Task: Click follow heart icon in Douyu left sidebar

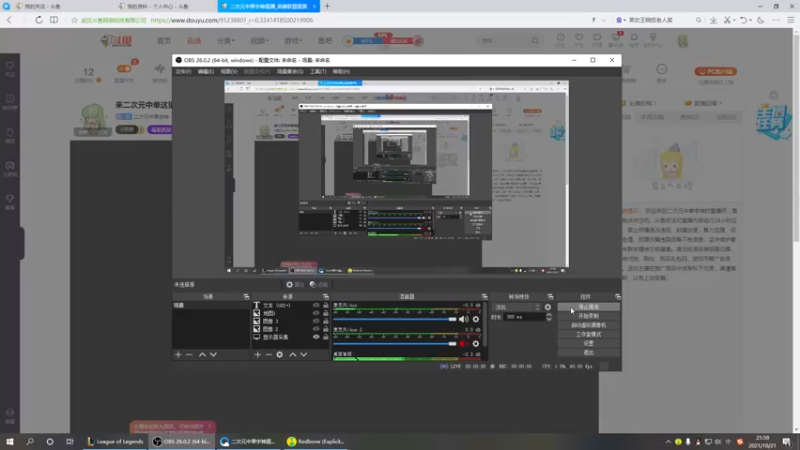Action: pos(10,66)
